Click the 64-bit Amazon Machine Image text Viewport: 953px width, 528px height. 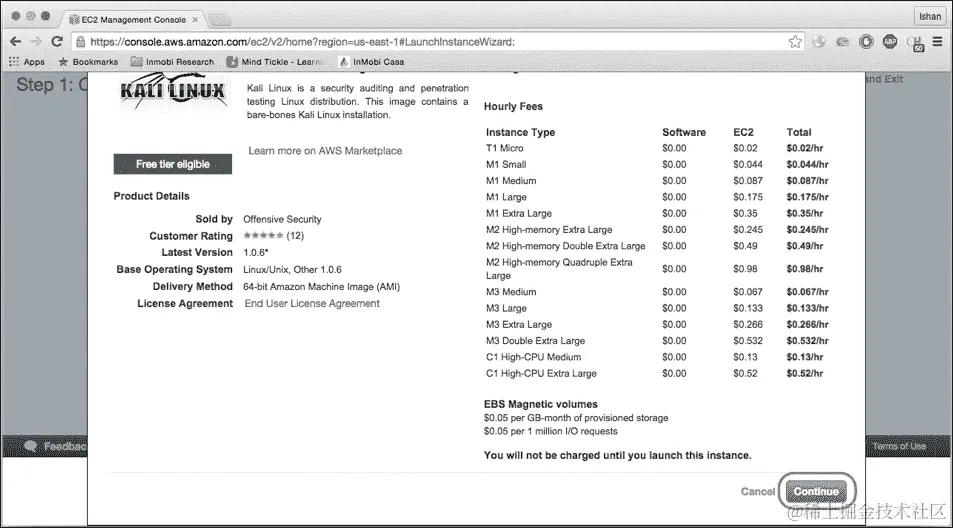point(322,286)
